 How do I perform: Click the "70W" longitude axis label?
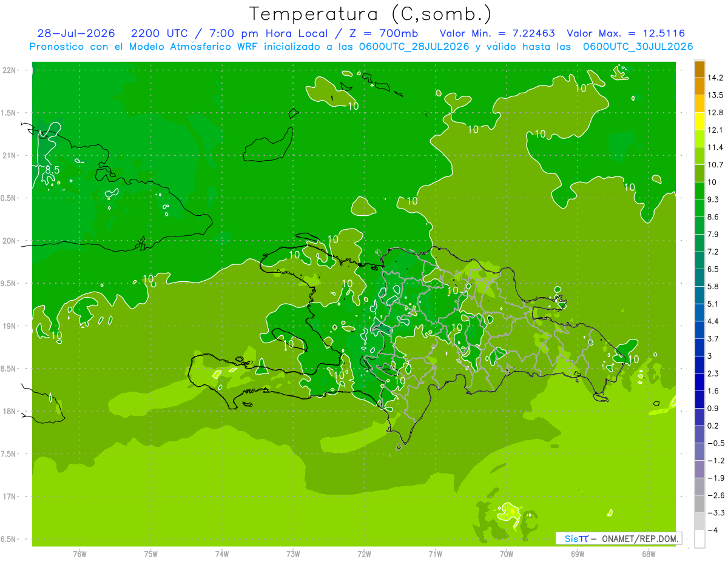click(506, 554)
